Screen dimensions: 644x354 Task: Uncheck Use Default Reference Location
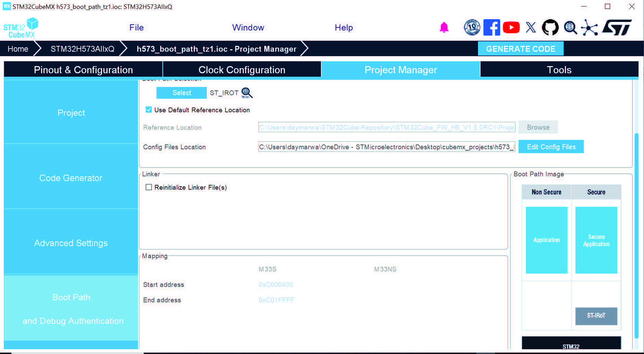pos(149,110)
